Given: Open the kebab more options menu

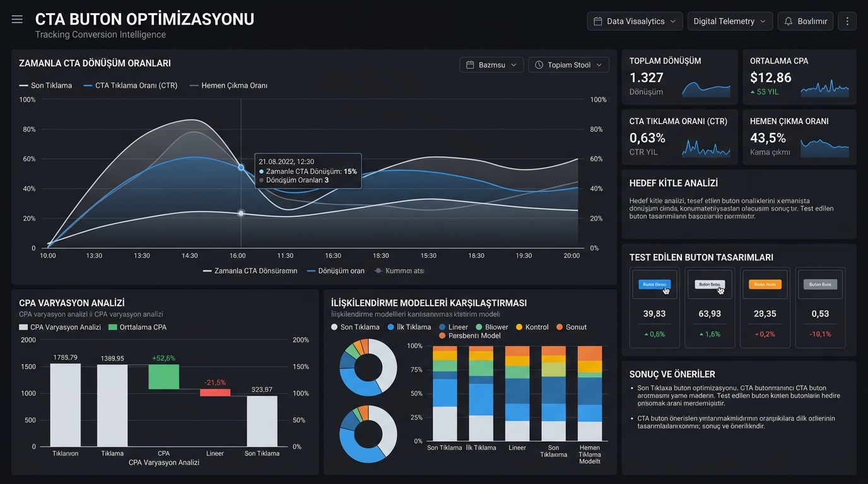Looking at the screenshot, I should pos(847,21).
